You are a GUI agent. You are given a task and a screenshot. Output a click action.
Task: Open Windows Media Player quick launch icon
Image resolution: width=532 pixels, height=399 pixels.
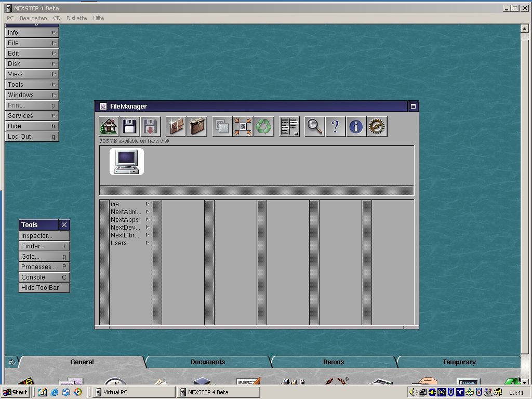click(x=78, y=392)
